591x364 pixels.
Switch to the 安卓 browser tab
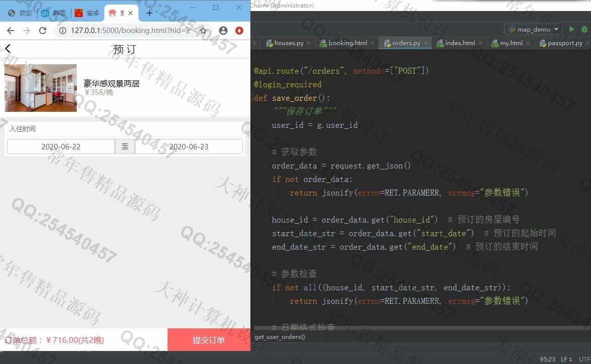click(87, 13)
